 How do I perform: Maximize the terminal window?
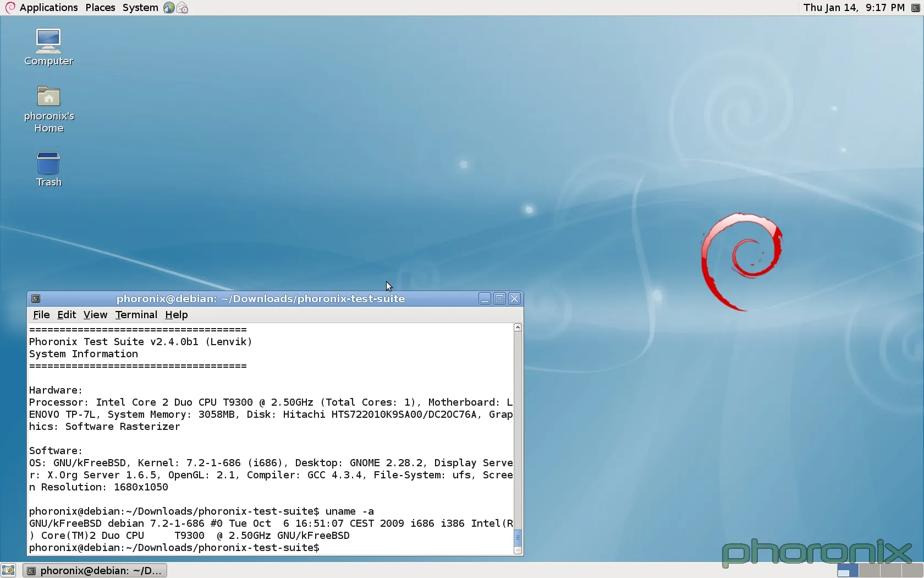click(499, 299)
